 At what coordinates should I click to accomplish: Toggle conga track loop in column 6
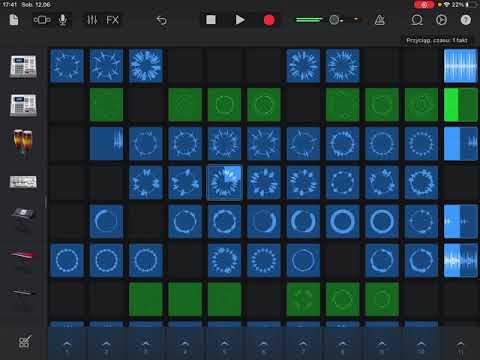(264, 144)
